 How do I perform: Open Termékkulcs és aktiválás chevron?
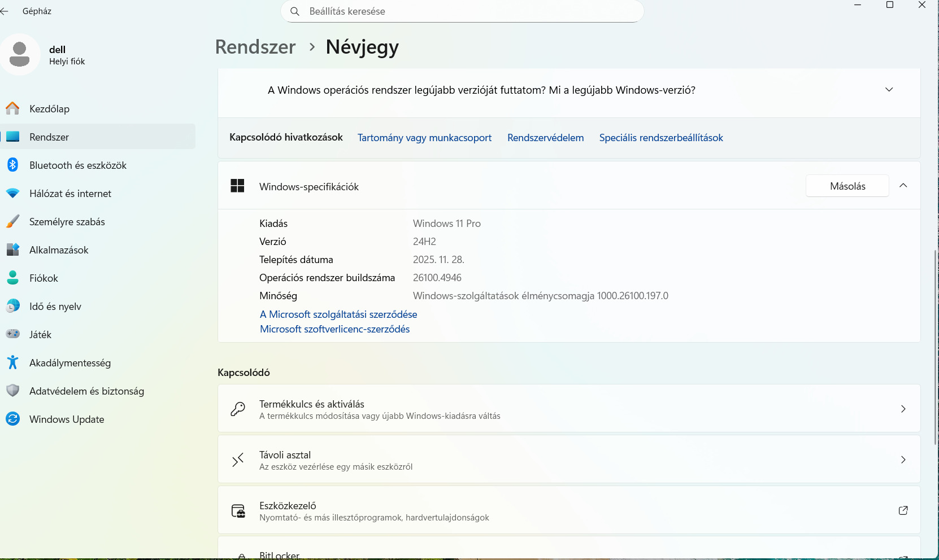(x=903, y=409)
